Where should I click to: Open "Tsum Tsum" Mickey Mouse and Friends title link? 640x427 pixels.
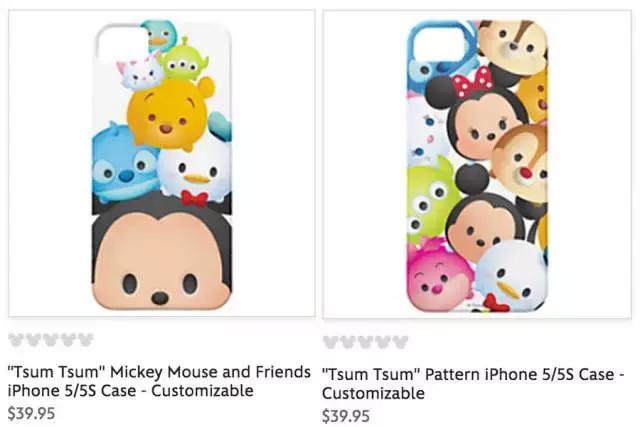(x=159, y=381)
